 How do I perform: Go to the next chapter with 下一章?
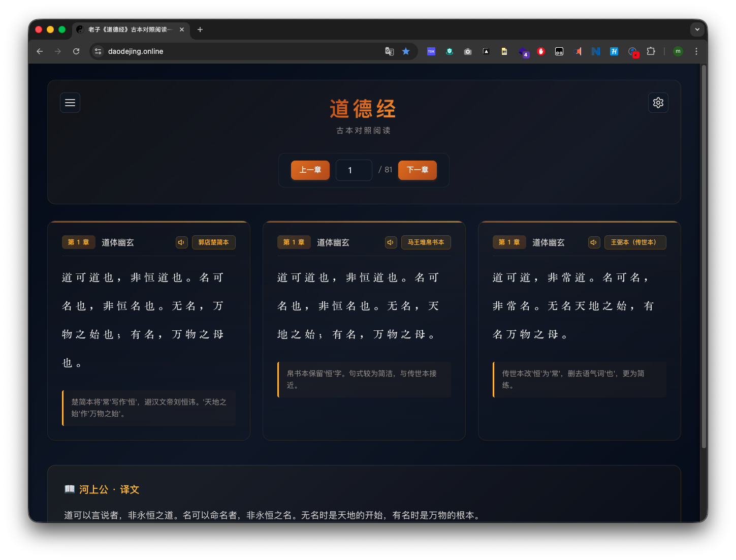pos(417,170)
